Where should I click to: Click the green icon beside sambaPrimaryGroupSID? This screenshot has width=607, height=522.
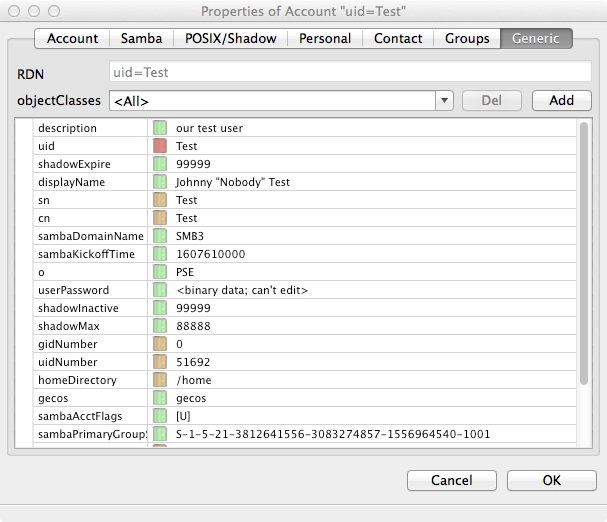coord(160,434)
